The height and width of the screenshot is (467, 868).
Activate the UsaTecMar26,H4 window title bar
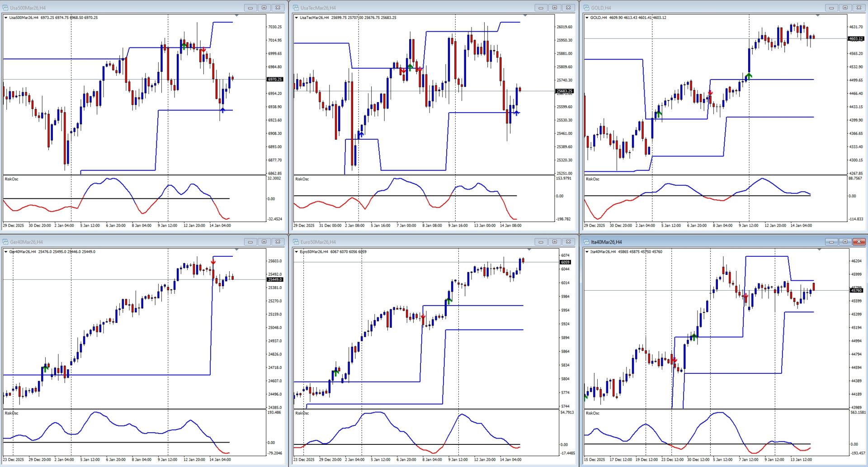tap(407, 8)
